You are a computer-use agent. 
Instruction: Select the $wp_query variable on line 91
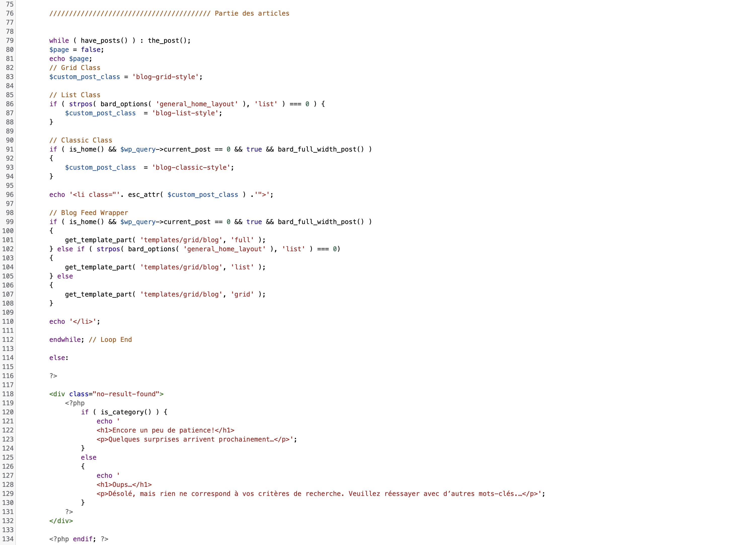(138, 149)
